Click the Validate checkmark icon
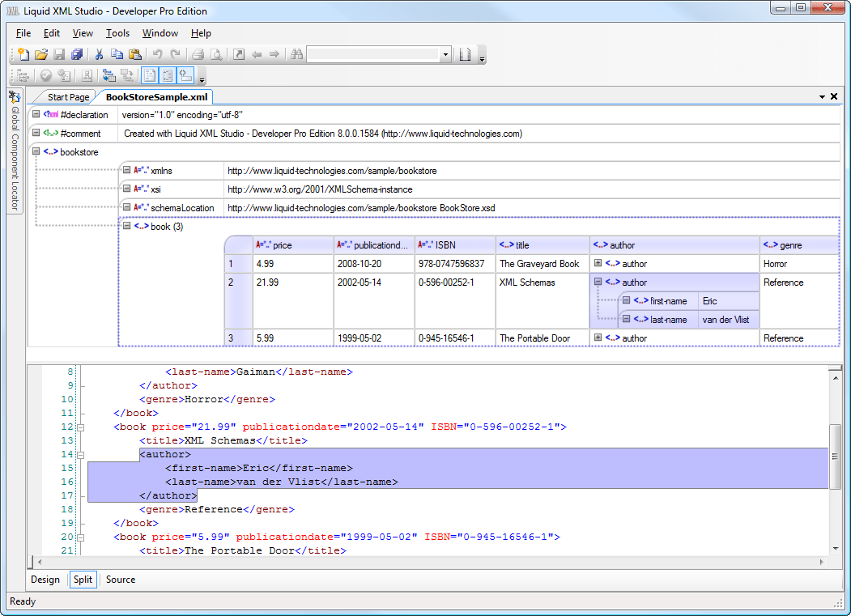 [46, 75]
